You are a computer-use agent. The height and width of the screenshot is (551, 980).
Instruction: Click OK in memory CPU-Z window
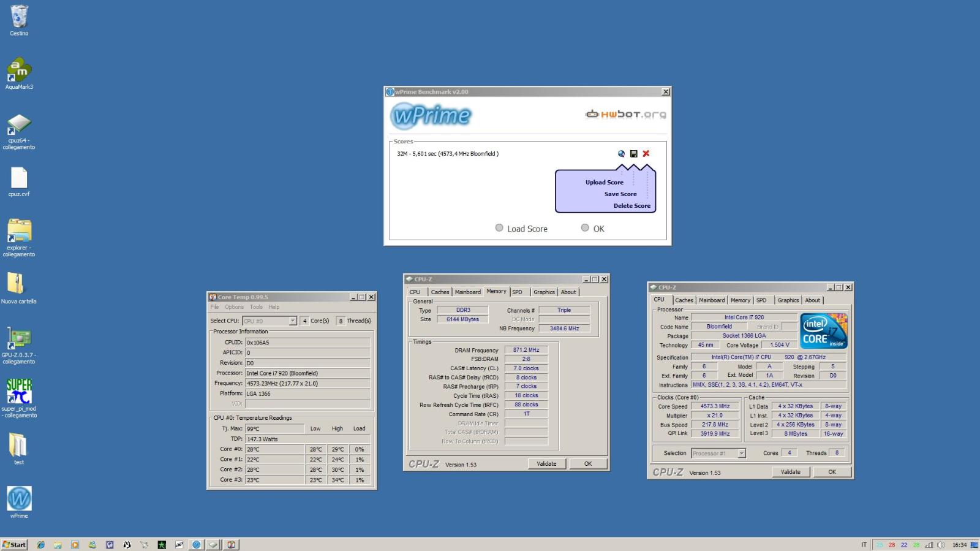click(x=588, y=464)
